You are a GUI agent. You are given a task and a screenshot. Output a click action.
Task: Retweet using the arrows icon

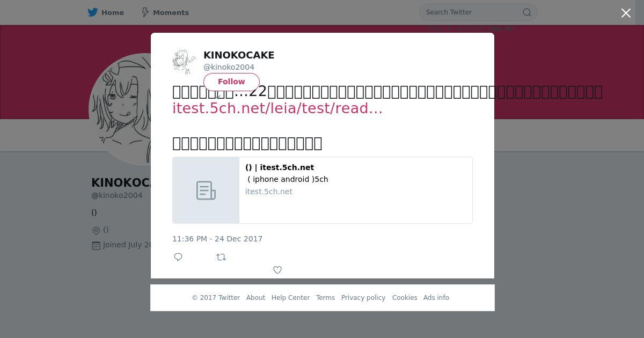221,257
